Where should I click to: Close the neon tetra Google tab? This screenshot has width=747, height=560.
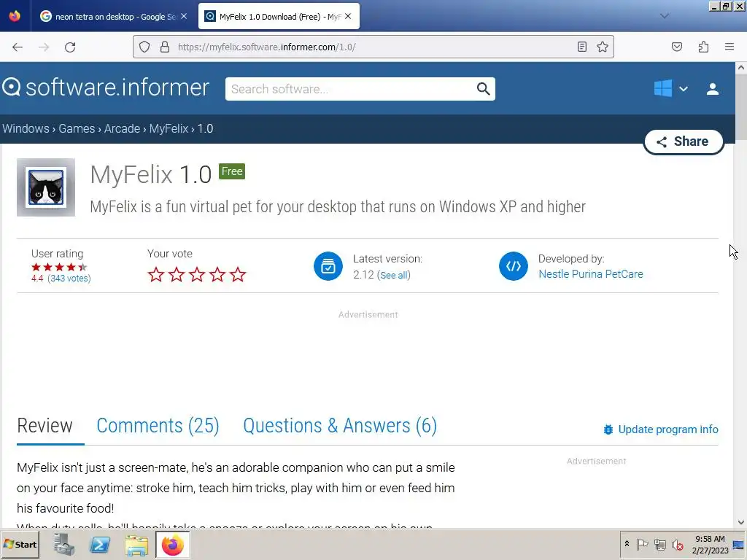(x=184, y=16)
